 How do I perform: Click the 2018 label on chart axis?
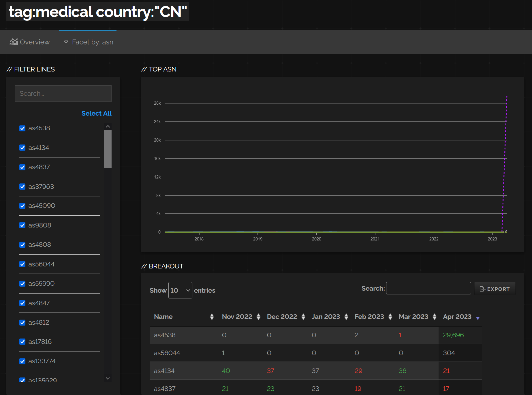[199, 239]
